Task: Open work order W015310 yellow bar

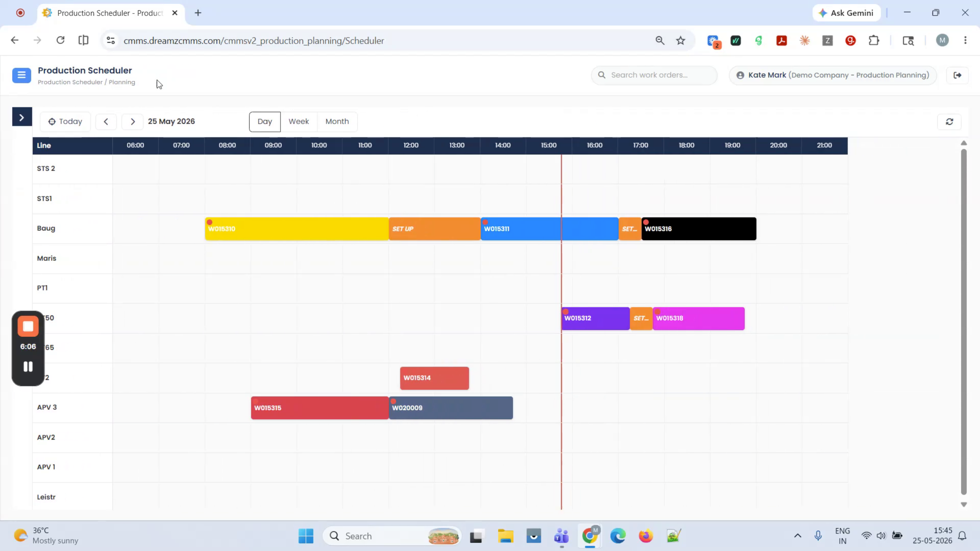Action: pyautogui.click(x=297, y=229)
